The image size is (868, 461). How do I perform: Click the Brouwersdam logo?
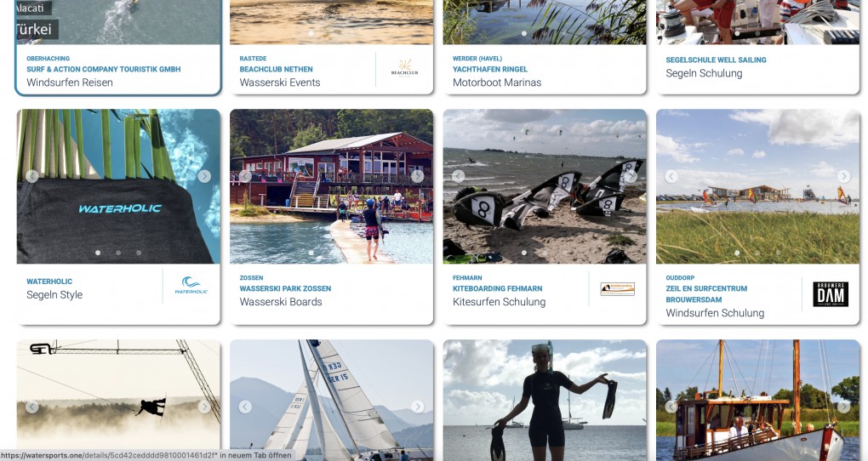tap(831, 294)
